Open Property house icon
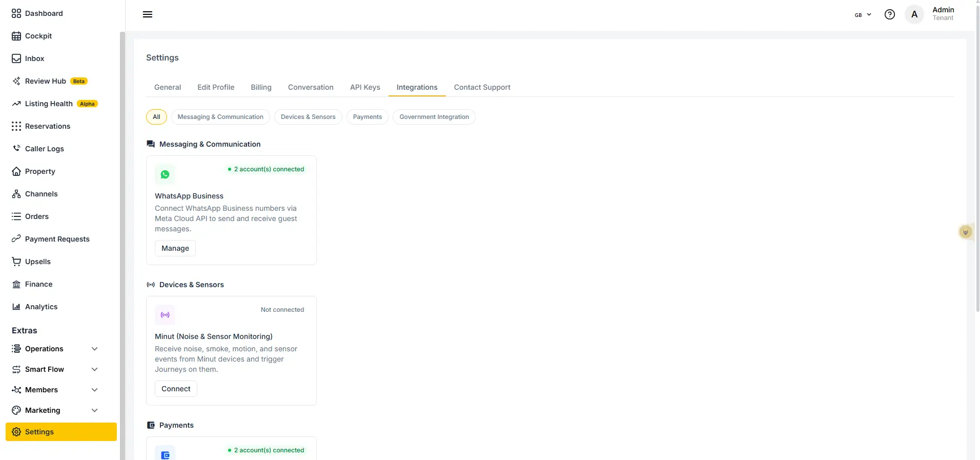This screenshot has height=460, width=980. (x=16, y=171)
